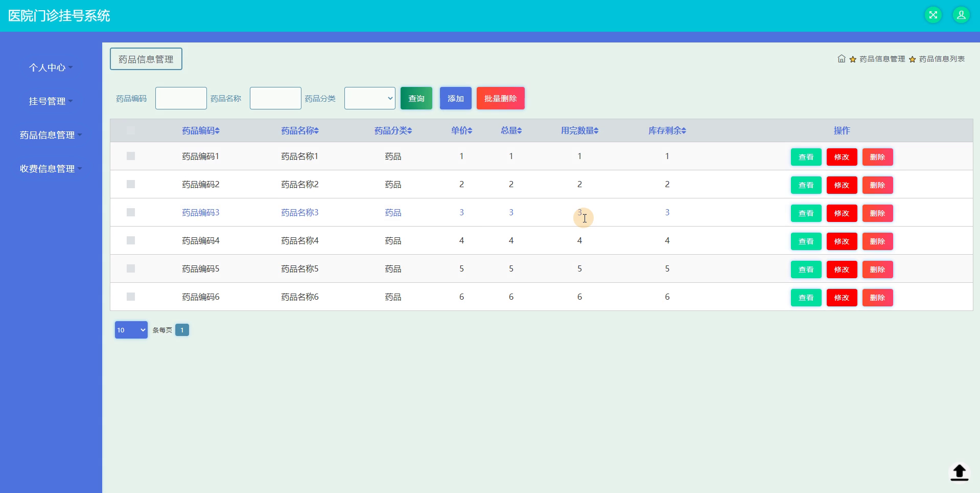View details for 药品编码1 row
This screenshot has height=493, width=980.
coord(806,157)
